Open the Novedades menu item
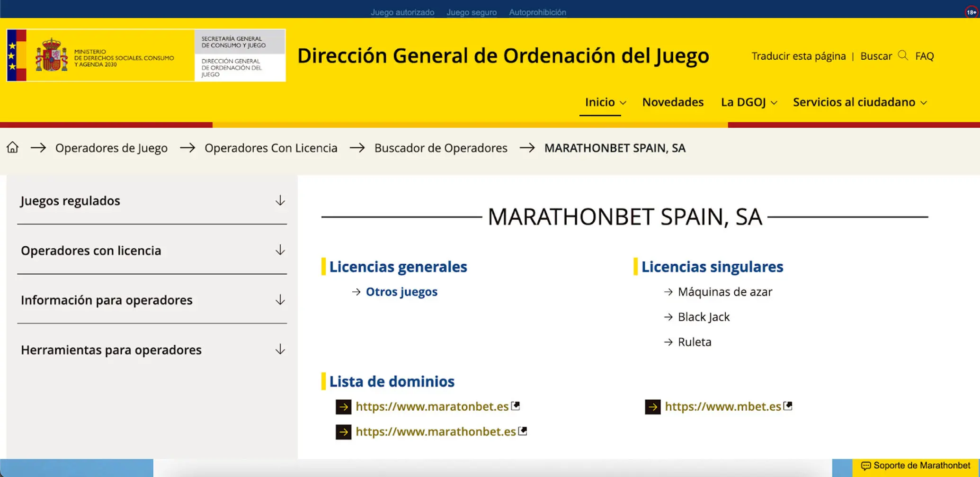Screen dimensions: 980x477 pyautogui.click(x=673, y=102)
